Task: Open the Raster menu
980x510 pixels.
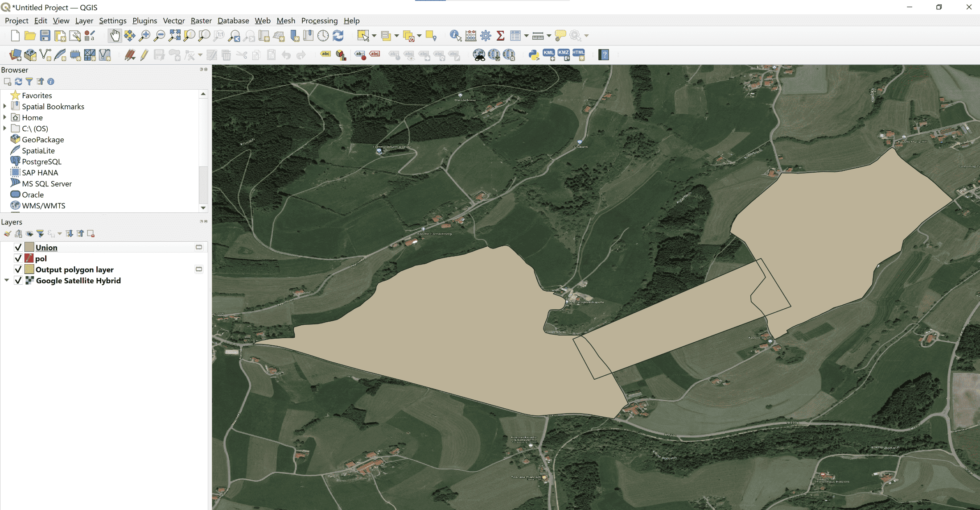Action: (x=201, y=21)
